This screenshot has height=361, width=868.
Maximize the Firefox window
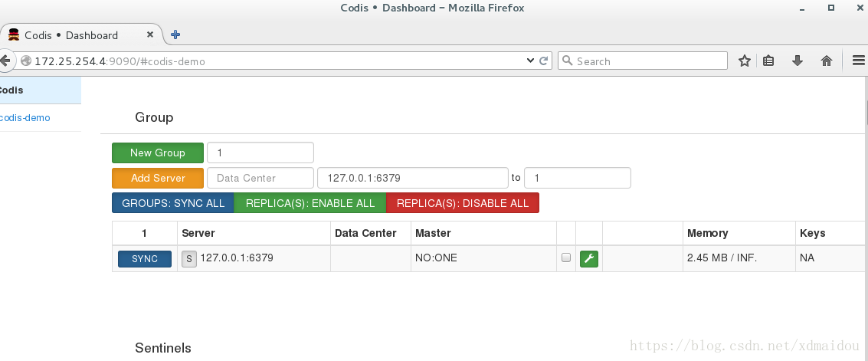(x=831, y=8)
